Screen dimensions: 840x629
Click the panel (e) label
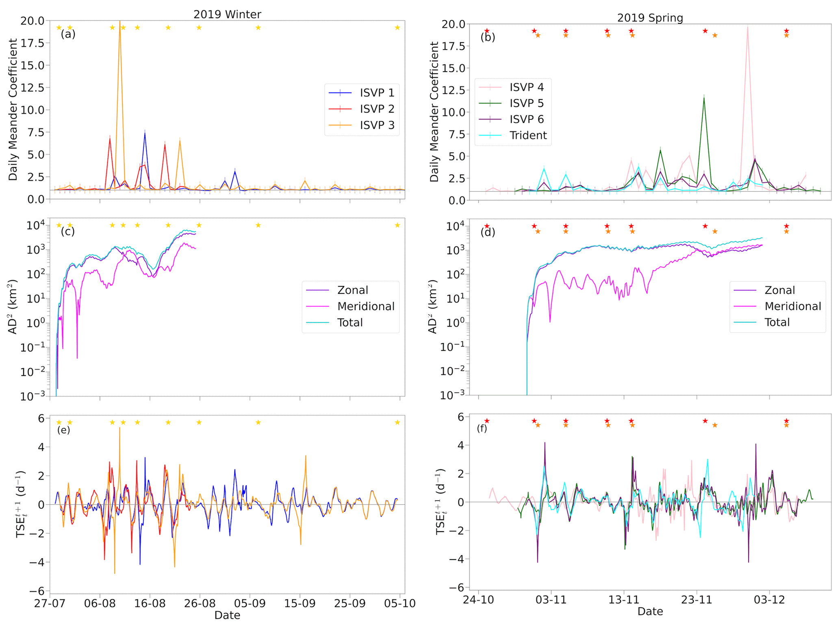pos(63,430)
